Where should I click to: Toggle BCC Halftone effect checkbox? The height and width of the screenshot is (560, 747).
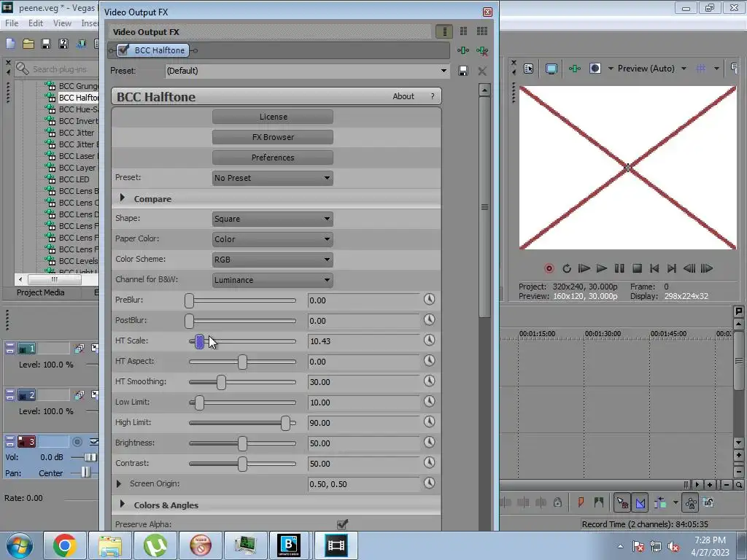tap(123, 50)
